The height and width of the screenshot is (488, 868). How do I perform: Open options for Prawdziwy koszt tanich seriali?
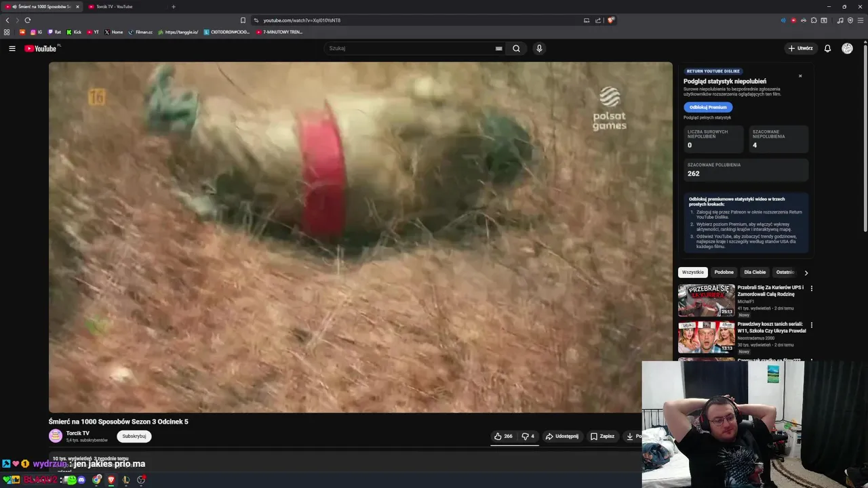(x=811, y=325)
